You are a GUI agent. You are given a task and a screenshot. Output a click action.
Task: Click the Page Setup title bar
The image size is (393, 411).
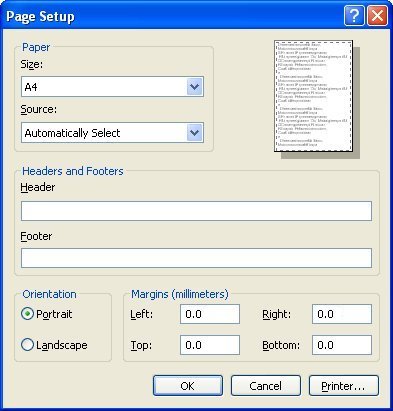pyautogui.click(x=173, y=16)
